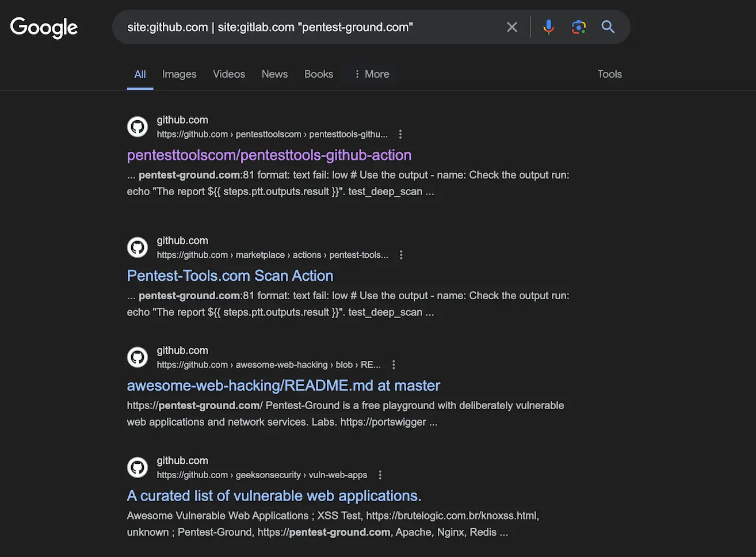Click the GitHub logo beside the first result
756x557 pixels.
click(x=137, y=127)
